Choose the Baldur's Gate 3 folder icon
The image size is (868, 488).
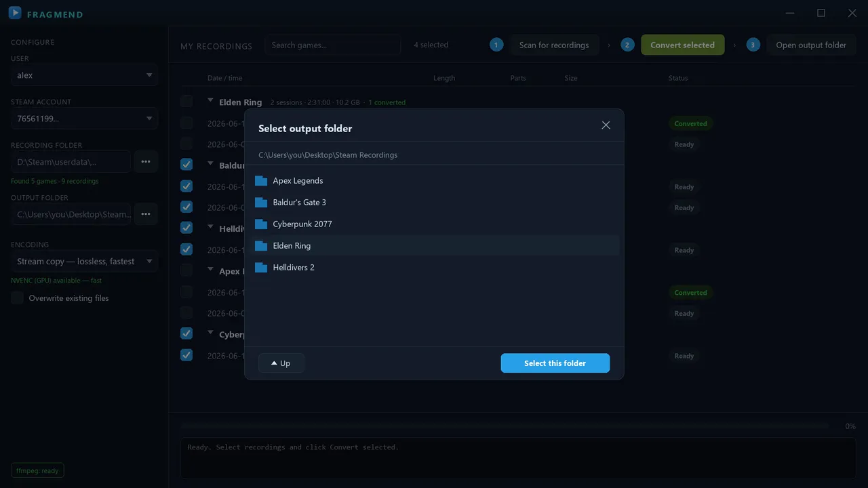(x=261, y=203)
